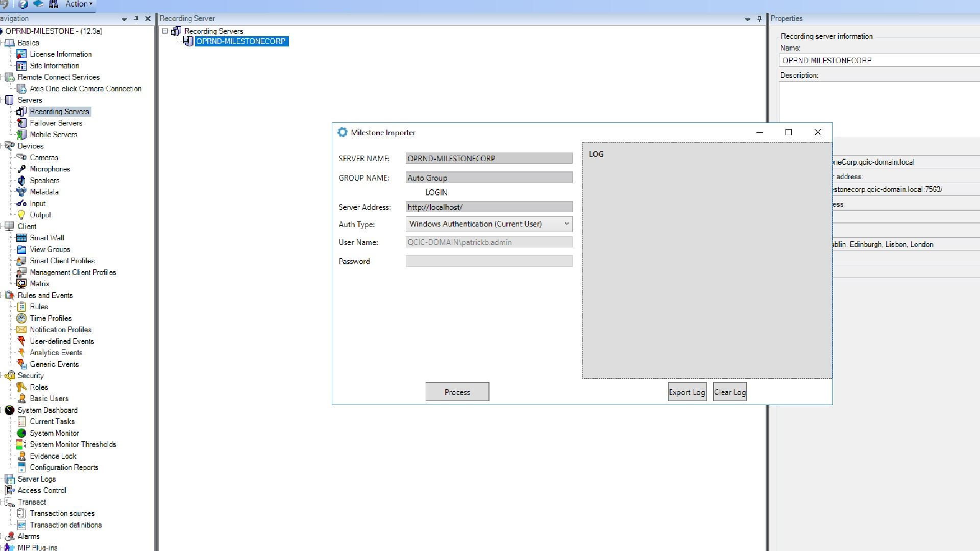Open the Navigation pane options arrow

(124, 19)
